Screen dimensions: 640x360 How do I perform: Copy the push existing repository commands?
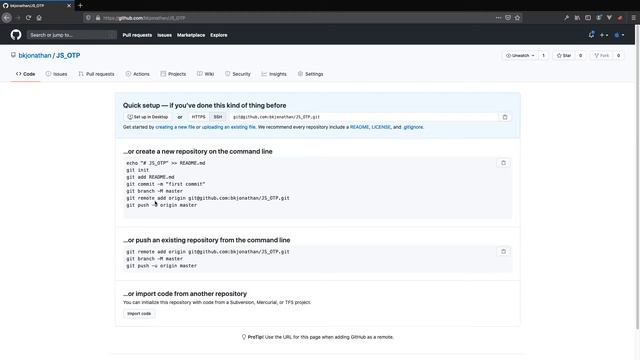[x=503, y=251]
